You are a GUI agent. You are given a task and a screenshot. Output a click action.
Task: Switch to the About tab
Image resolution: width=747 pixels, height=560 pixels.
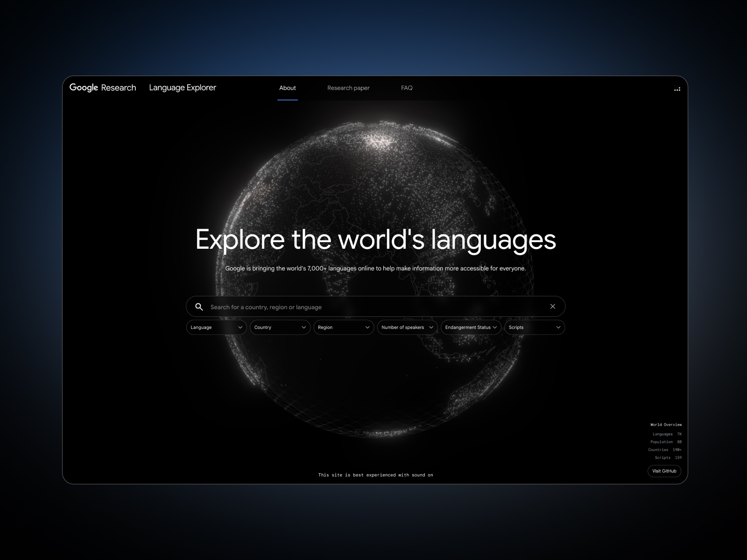(x=288, y=88)
